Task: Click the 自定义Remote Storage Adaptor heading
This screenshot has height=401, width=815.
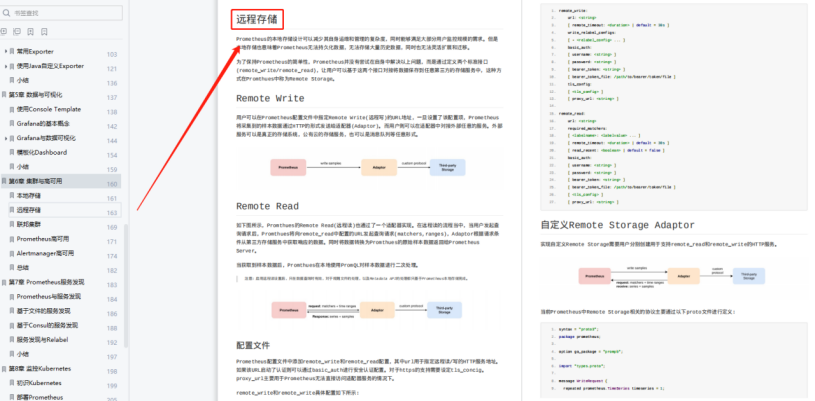Action: pyautogui.click(x=617, y=225)
